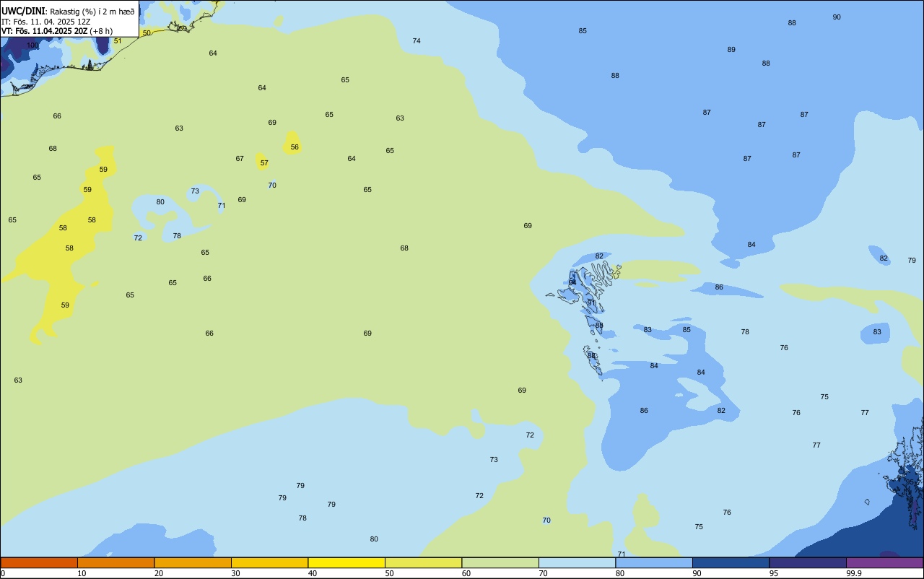Click the dark blue 90–95 legend swatch
The width and height of the screenshot is (924, 579).
click(x=731, y=562)
